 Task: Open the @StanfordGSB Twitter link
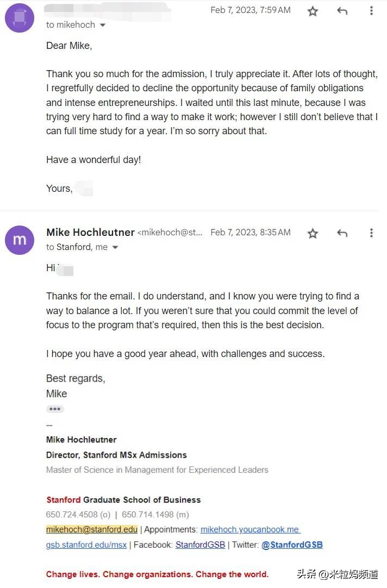(x=292, y=545)
